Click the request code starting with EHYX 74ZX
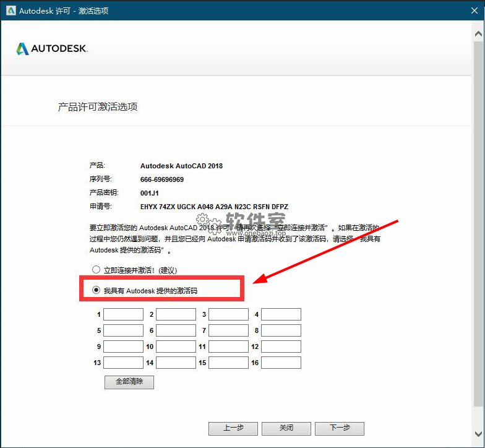485x448 pixels. (x=214, y=207)
